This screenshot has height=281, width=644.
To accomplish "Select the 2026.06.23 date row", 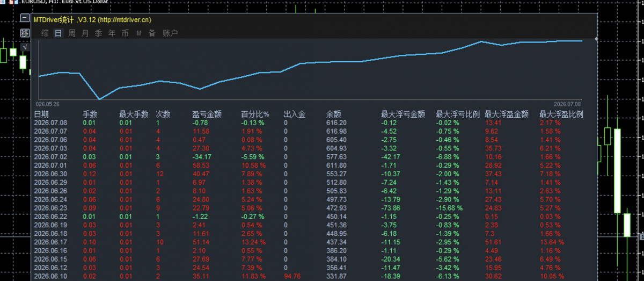I will tap(50, 208).
